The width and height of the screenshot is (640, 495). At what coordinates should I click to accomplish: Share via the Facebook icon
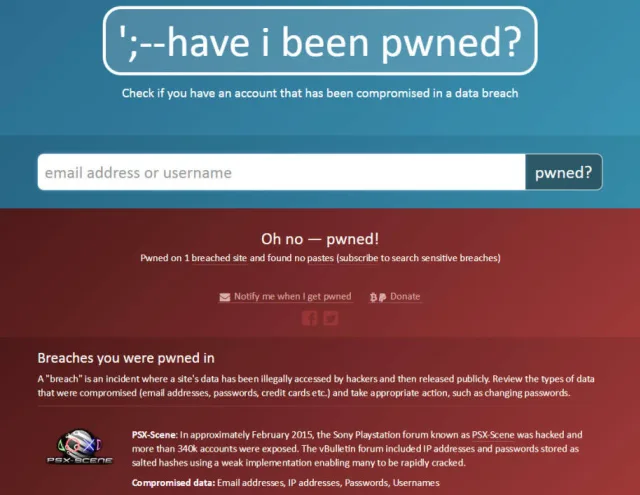[x=309, y=318]
